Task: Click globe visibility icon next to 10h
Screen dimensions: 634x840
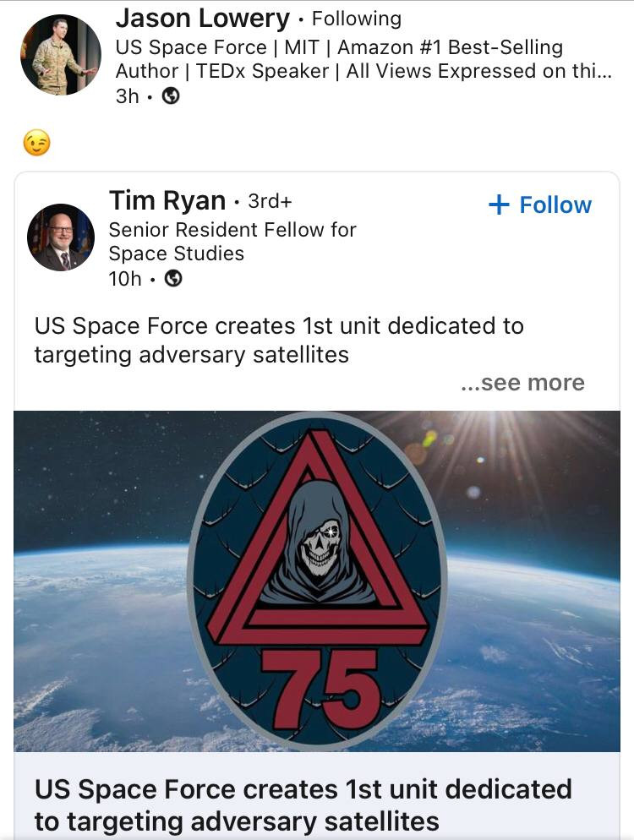Action: coord(172,278)
